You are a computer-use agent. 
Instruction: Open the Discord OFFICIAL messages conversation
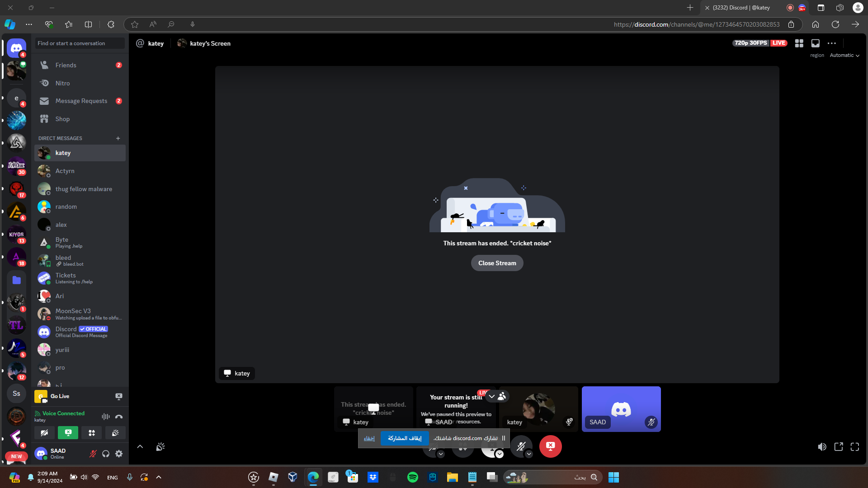coord(80,332)
